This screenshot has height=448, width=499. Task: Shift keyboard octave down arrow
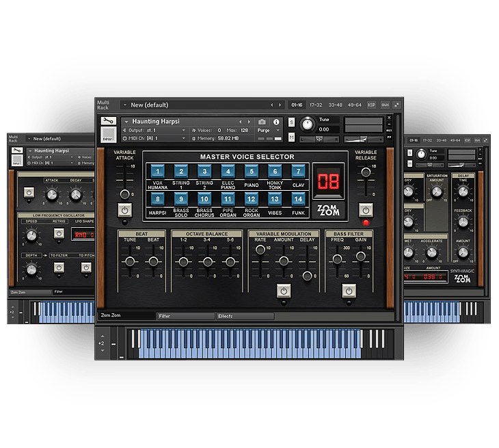[x=103, y=351]
